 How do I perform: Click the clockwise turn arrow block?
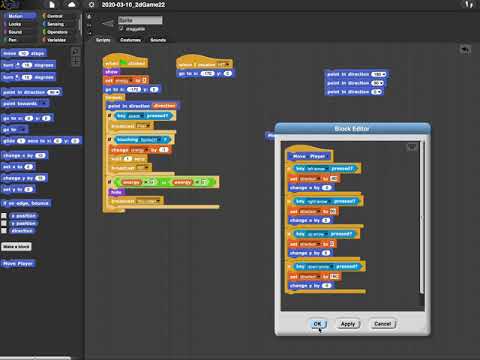(x=18, y=65)
